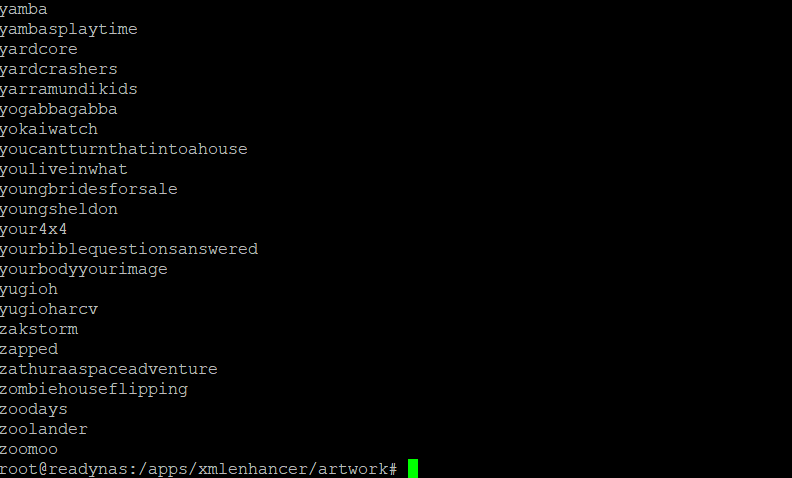Click on 'your4x4' in the list
The width and height of the screenshot is (792, 478).
33,229
